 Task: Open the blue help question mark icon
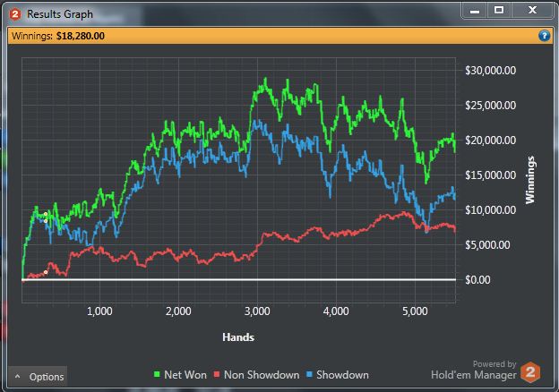(x=544, y=36)
